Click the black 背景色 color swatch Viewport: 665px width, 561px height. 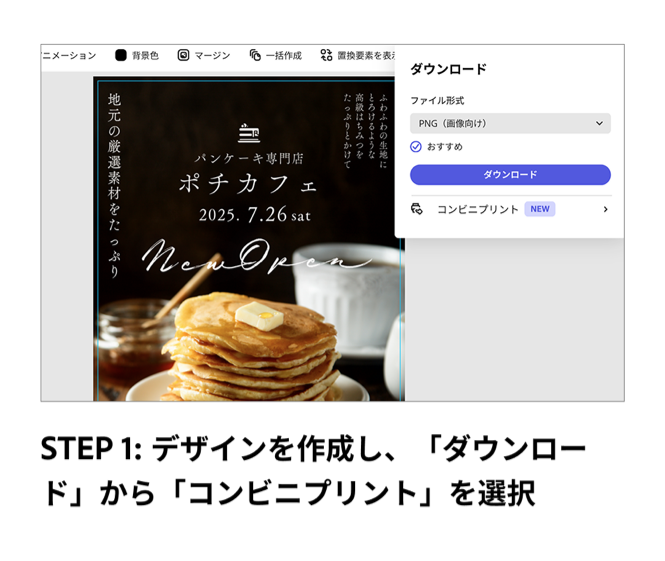click(x=121, y=55)
